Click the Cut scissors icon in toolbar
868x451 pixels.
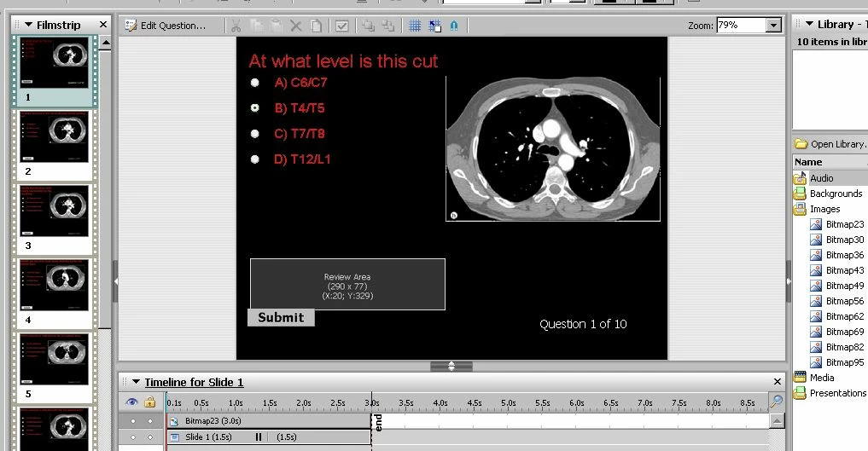(236, 26)
